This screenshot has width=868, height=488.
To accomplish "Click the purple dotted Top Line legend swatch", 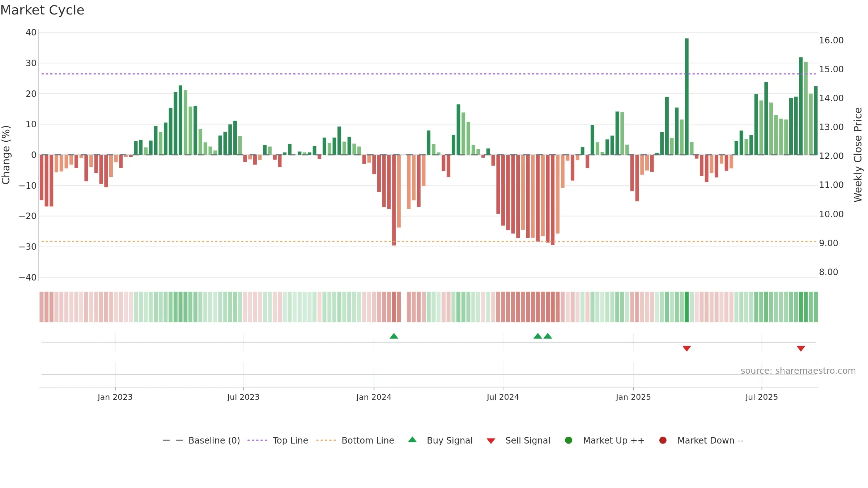I will click(x=257, y=440).
